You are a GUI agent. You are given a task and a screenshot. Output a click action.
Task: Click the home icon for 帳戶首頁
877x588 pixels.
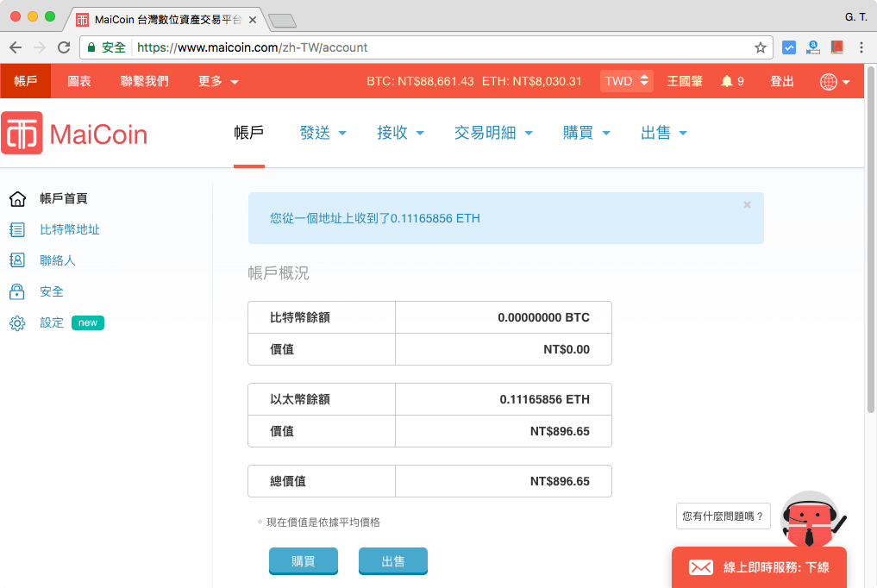[x=17, y=199]
